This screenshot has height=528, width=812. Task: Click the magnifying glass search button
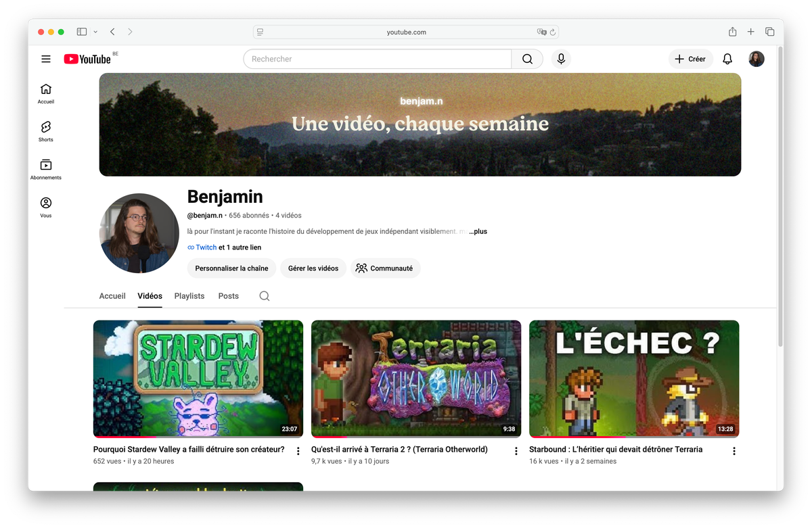pyautogui.click(x=527, y=59)
